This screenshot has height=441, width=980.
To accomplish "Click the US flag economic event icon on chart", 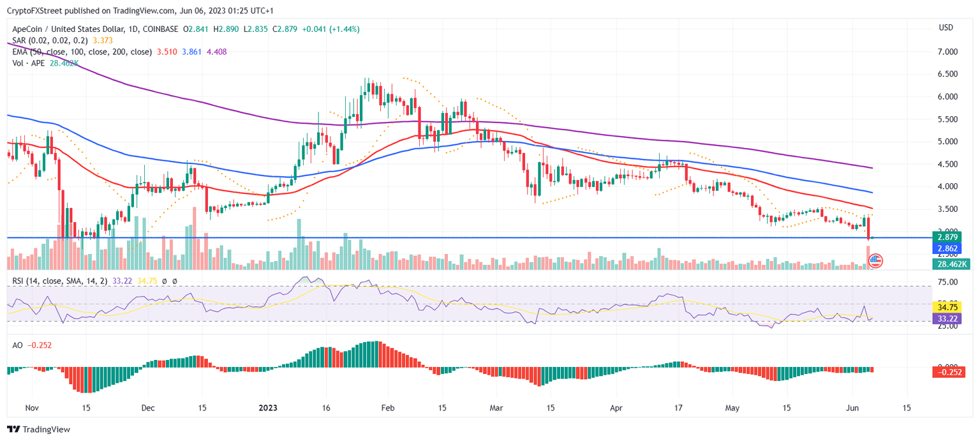I will 875,261.
